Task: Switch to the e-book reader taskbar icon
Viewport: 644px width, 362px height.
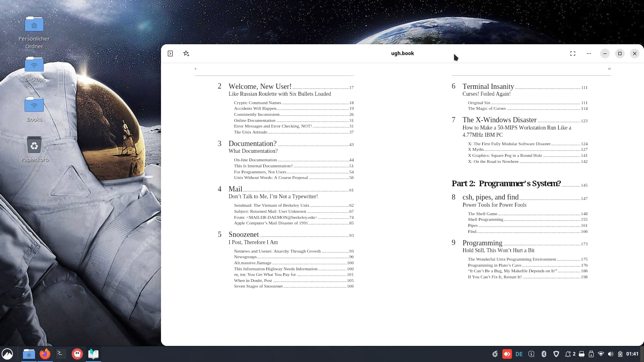Action: coord(93,354)
